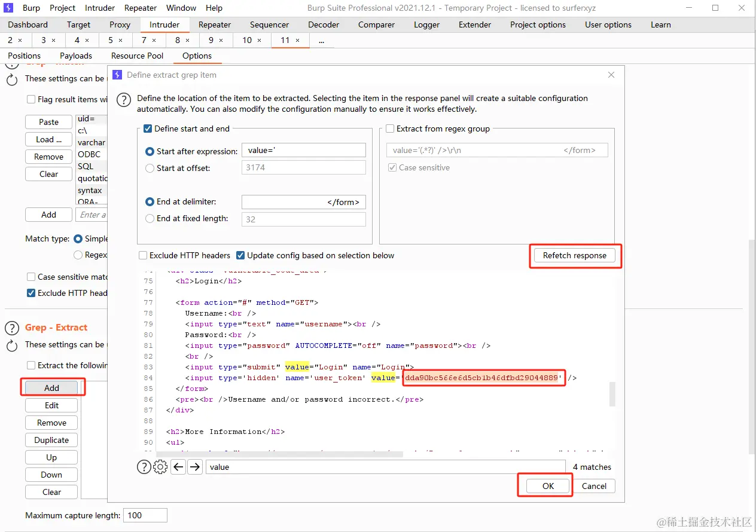The height and width of the screenshot is (532, 756).
Task: Switch to the Repeater tool tab
Action: (215, 25)
